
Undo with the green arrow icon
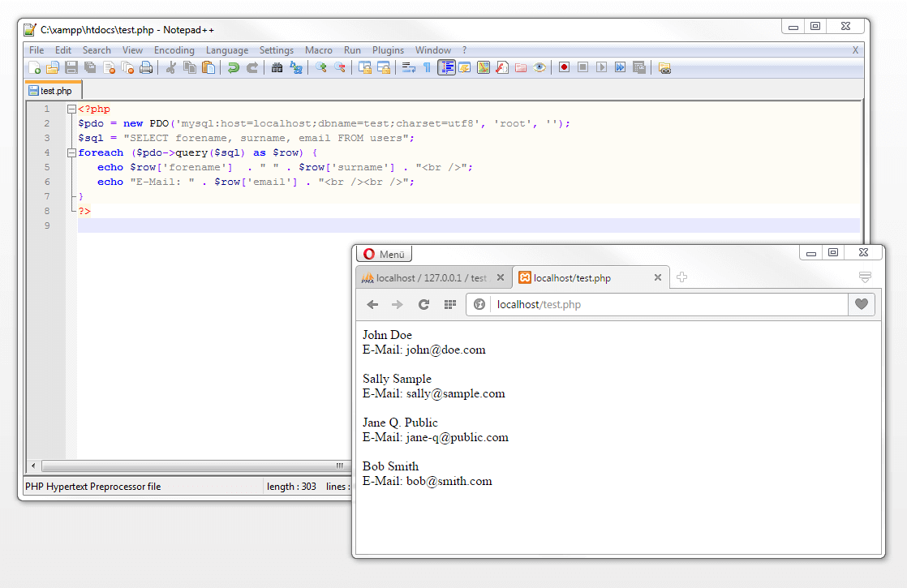pyautogui.click(x=233, y=67)
